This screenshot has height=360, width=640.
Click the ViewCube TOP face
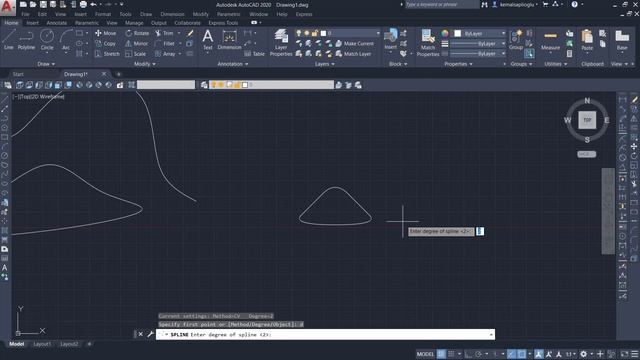pyautogui.click(x=587, y=120)
